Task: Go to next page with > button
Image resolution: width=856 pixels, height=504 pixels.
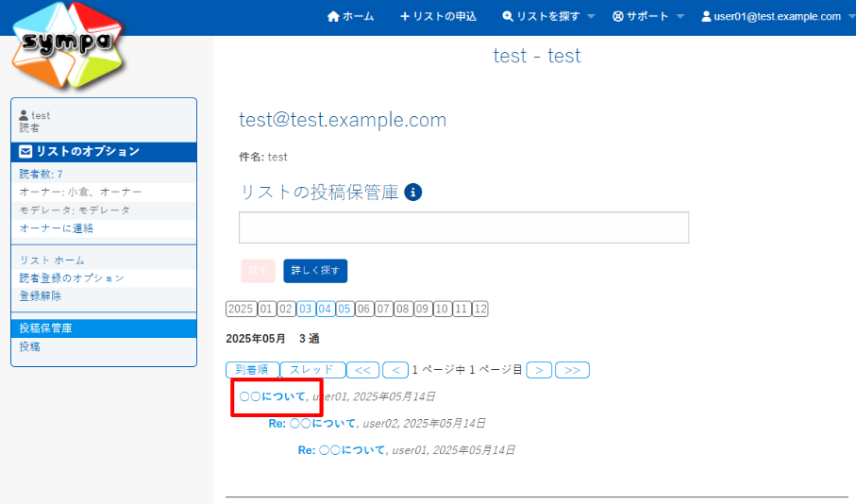Action: 540,370
